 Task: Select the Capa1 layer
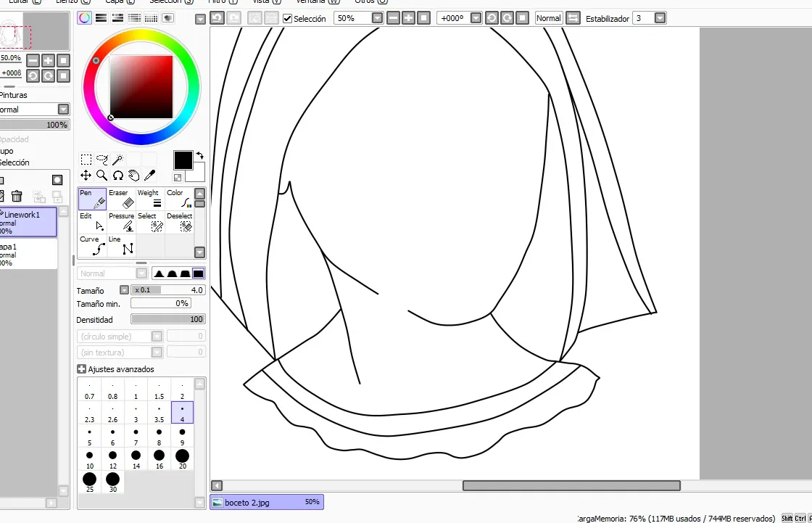point(28,254)
